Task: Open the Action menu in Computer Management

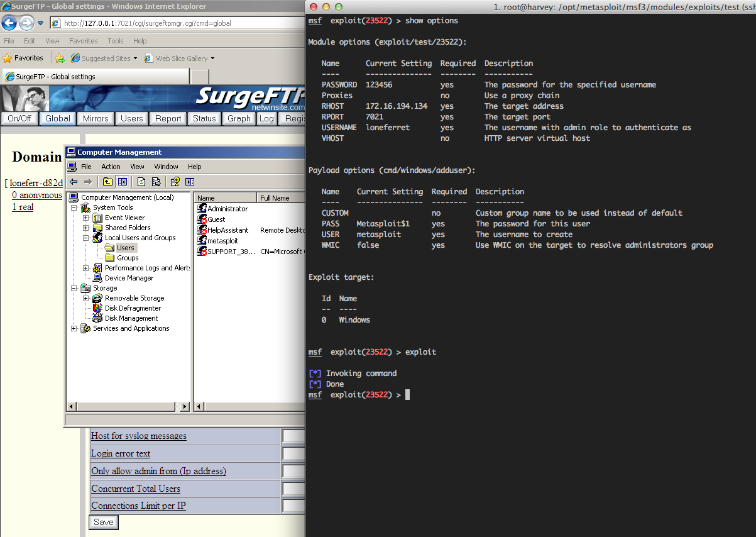Action: 111,167
